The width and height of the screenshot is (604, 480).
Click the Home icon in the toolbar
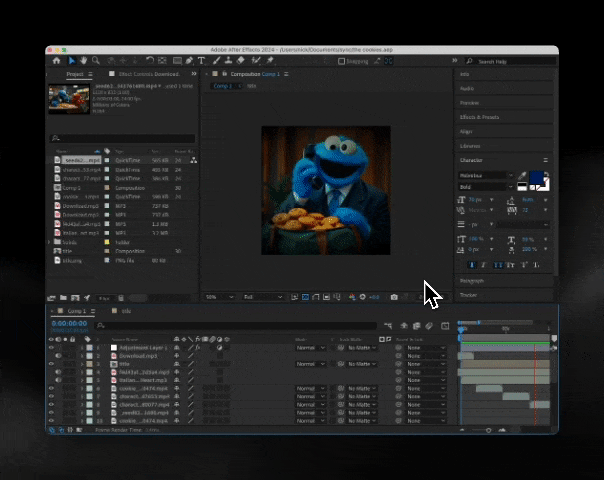[x=57, y=60]
